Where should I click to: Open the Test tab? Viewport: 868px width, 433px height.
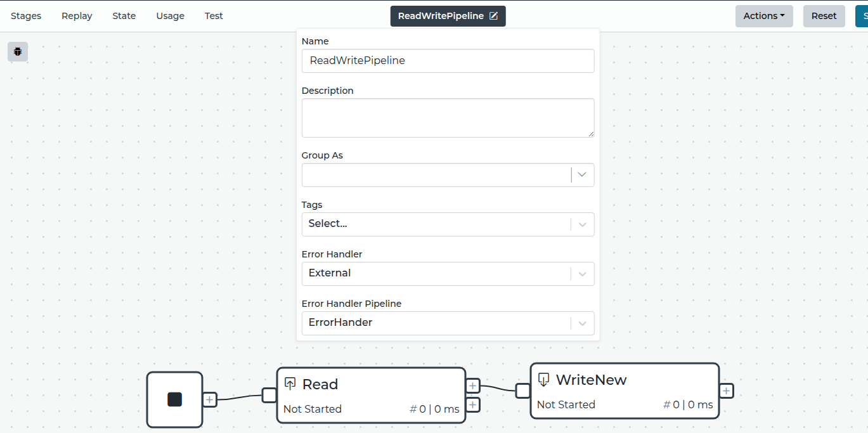pyautogui.click(x=213, y=15)
